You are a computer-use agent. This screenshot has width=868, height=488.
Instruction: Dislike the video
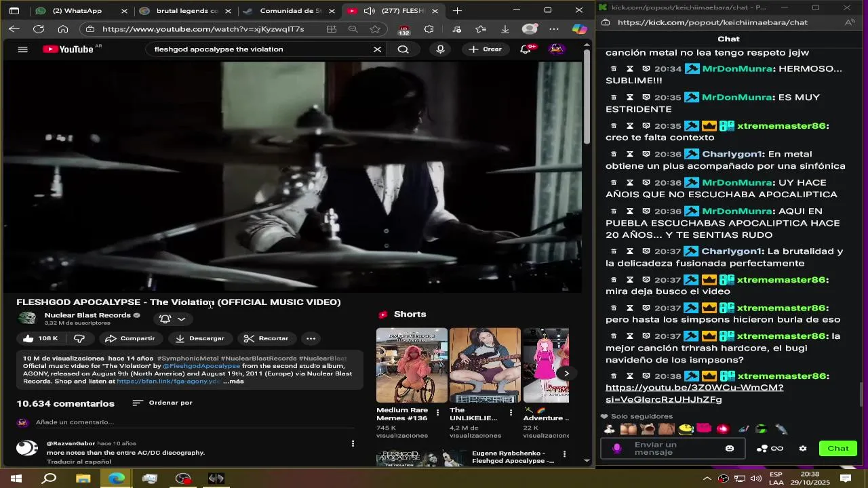tap(79, 338)
